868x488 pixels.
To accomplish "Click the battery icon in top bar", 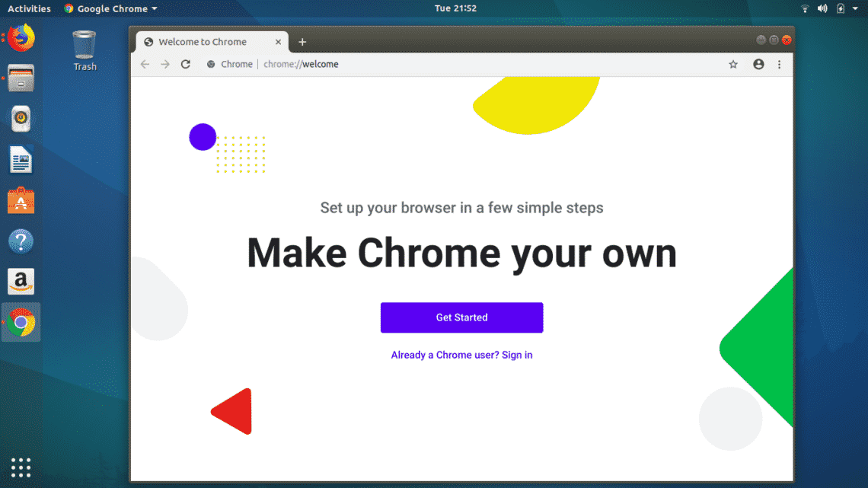I will click(x=841, y=8).
